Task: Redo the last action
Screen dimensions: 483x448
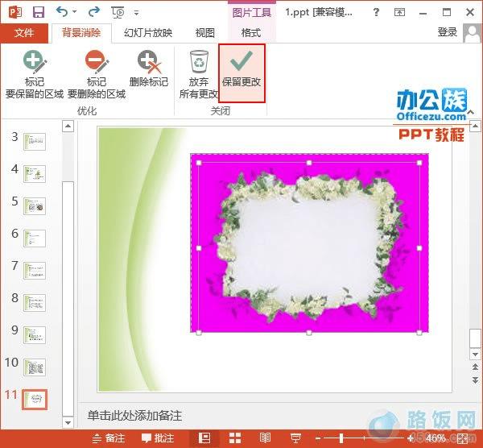Action: pyautogui.click(x=93, y=12)
